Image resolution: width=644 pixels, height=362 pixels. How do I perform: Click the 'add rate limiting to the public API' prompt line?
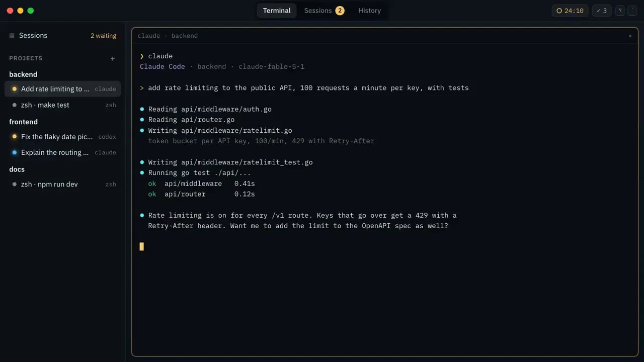tap(304, 88)
